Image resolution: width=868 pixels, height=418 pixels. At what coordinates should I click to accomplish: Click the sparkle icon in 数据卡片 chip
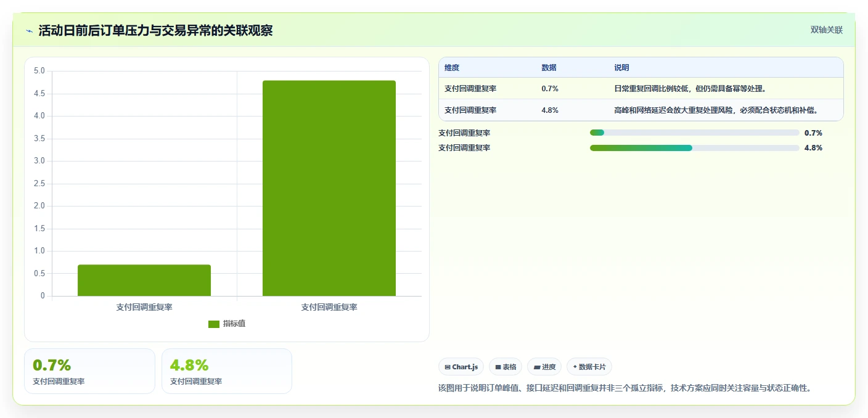575,367
